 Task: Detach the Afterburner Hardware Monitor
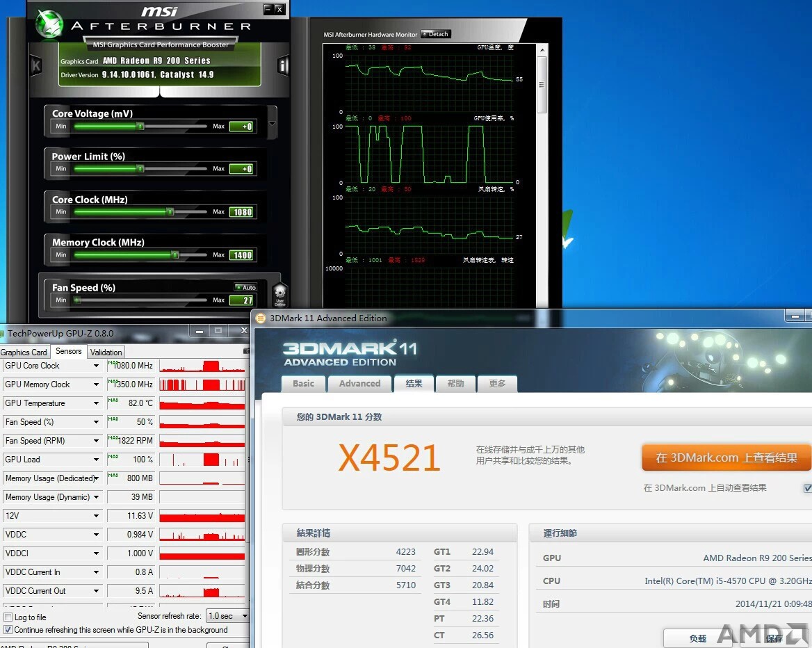(435, 34)
